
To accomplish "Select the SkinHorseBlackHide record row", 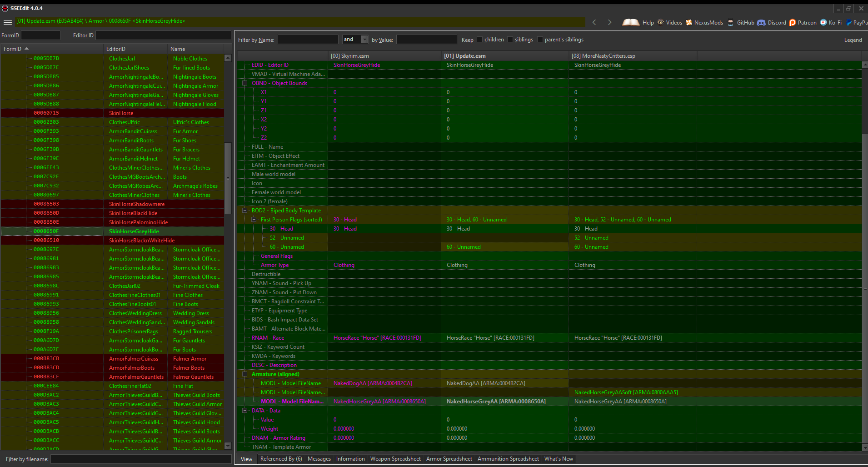I will 113,213.
